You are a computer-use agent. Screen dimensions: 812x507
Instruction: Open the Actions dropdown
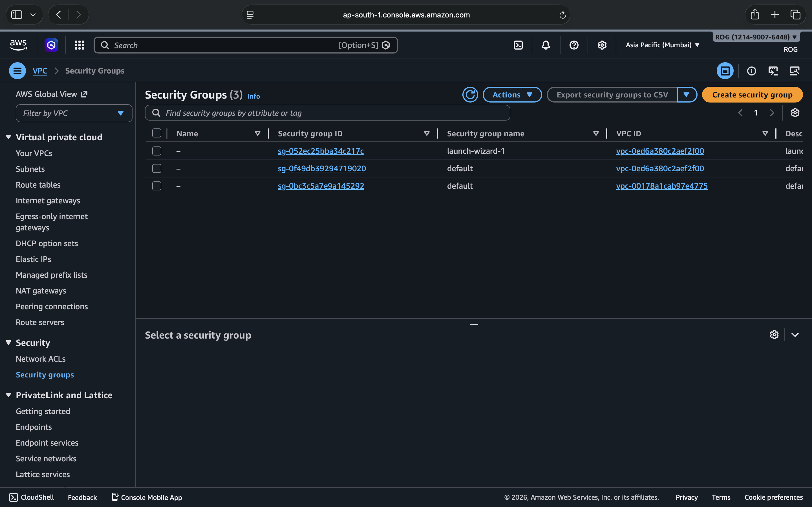(512, 95)
